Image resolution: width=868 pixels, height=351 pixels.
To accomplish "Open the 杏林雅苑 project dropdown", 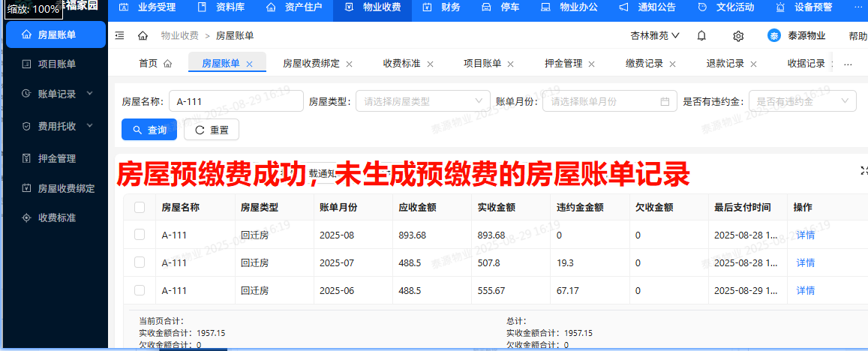I will [655, 36].
